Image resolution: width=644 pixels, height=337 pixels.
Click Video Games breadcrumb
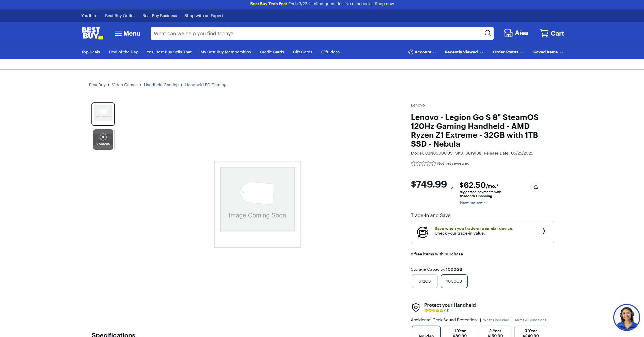(125, 85)
